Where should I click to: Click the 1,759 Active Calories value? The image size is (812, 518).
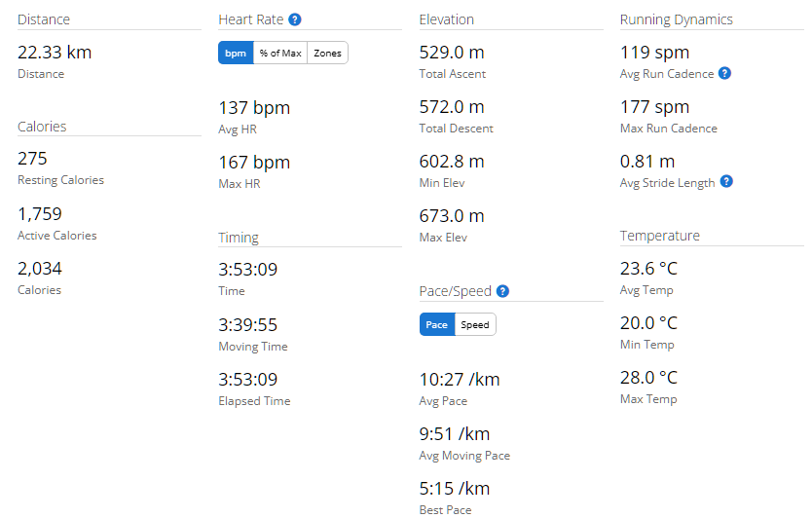(40, 214)
